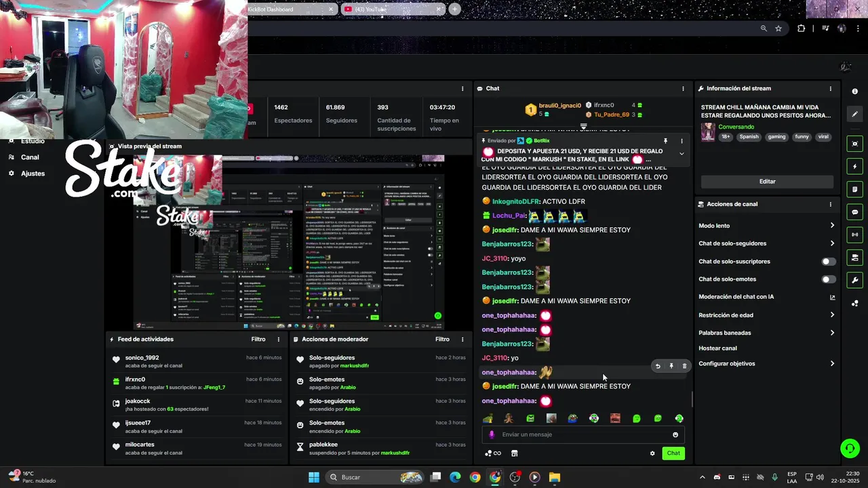Open Windows Start button on taskbar
This screenshot has height=488, width=868.
pyautogui.click(x=314, y=477)
